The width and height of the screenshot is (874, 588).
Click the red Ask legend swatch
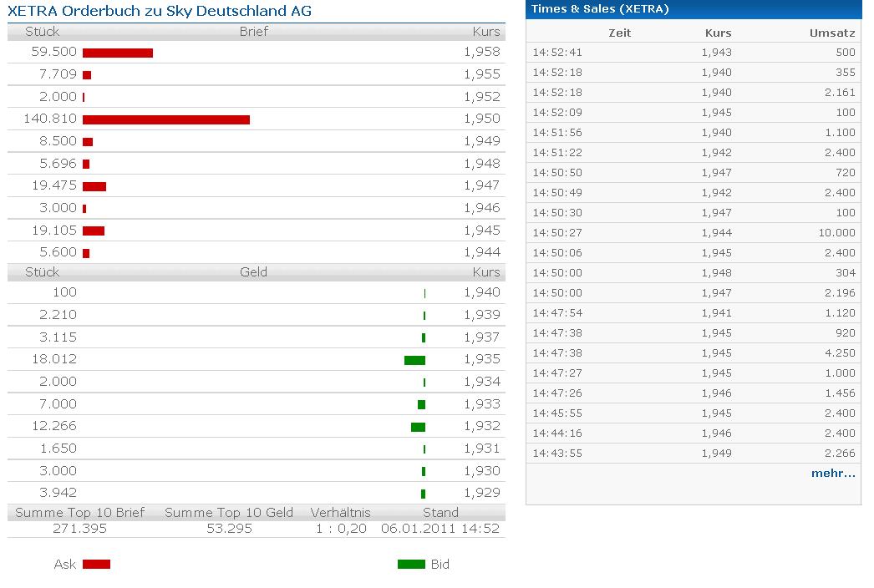click(96, 564)
